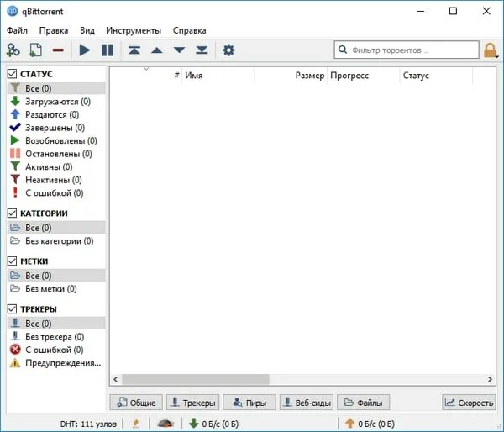Click the lock interface icon
The width and height of the screenshot is (504, 432).
click(x=489, y=50)
